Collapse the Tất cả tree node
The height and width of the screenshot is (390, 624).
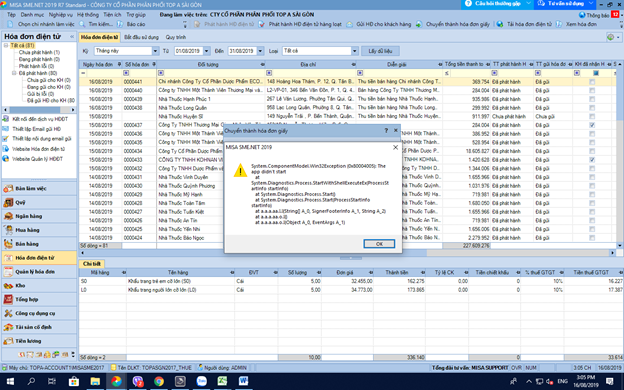click(x=6, y=45)
